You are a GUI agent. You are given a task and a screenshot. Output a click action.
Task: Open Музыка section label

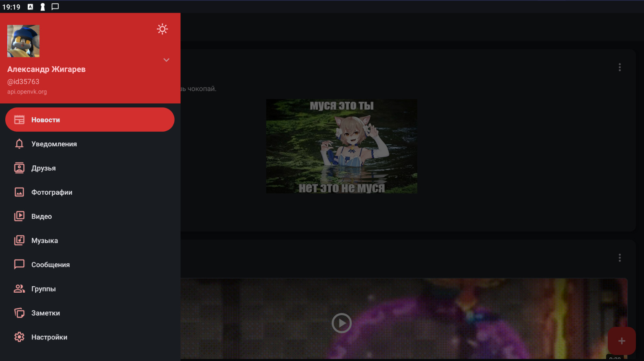tap(45, 241)
